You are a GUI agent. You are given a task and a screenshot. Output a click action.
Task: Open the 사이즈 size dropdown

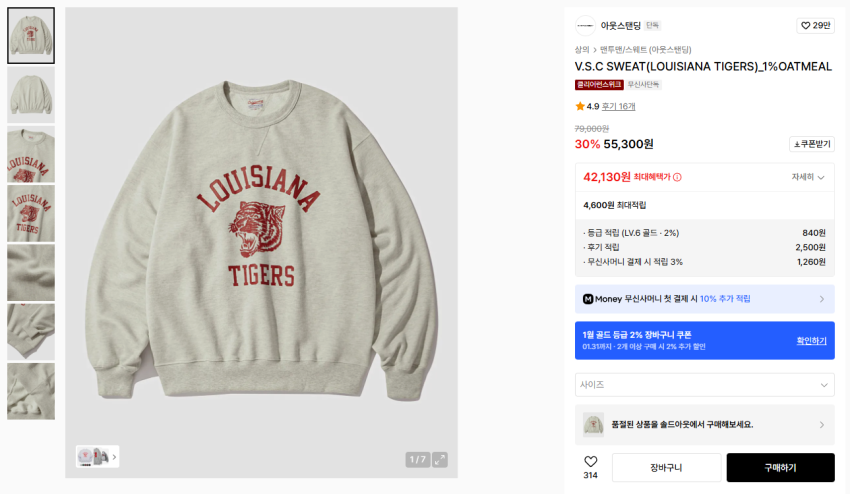(x=704, y=385)
